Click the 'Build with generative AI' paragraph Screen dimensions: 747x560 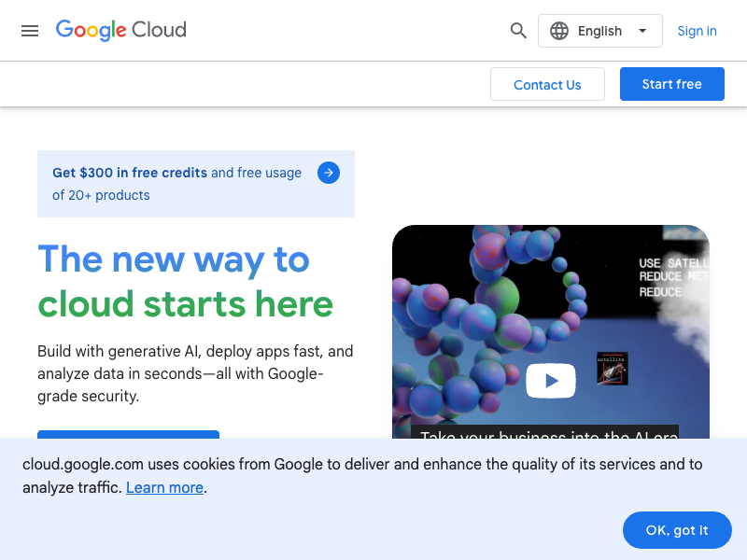(x=195, y=374)
